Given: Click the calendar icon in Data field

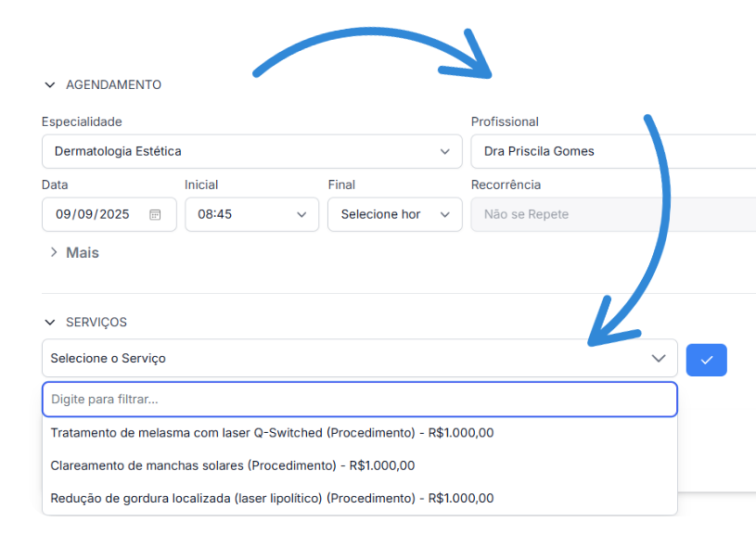Looking at the screenshot, I should (x=155, y=214).
